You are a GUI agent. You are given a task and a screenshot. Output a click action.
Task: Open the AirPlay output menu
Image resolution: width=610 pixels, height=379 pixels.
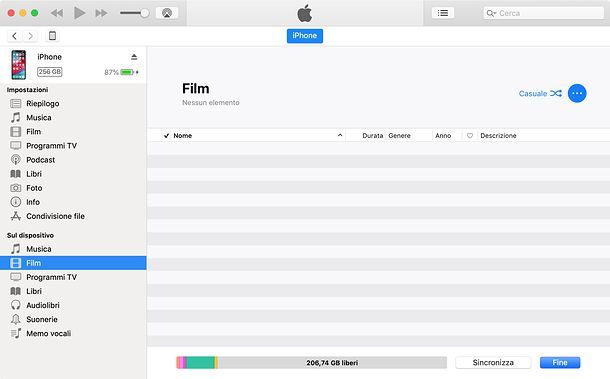coord(167,13)
